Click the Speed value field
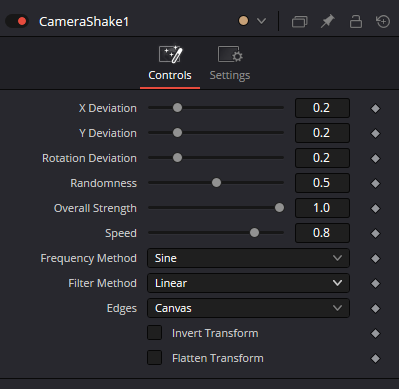Screen dimensions: 399x389 click(322, 233)
